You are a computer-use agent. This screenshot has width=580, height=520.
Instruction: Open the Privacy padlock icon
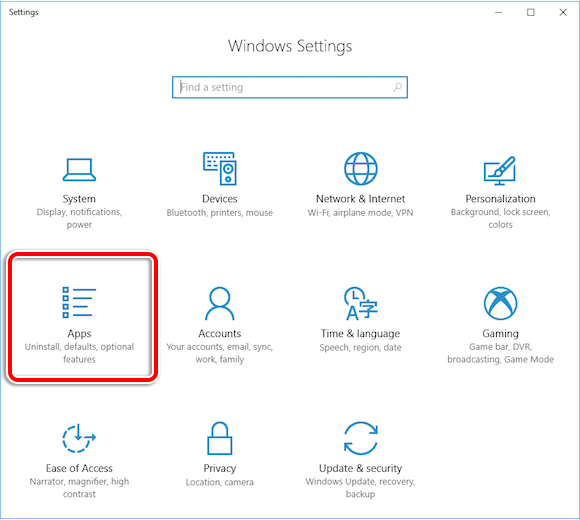[x=220, y=438]
